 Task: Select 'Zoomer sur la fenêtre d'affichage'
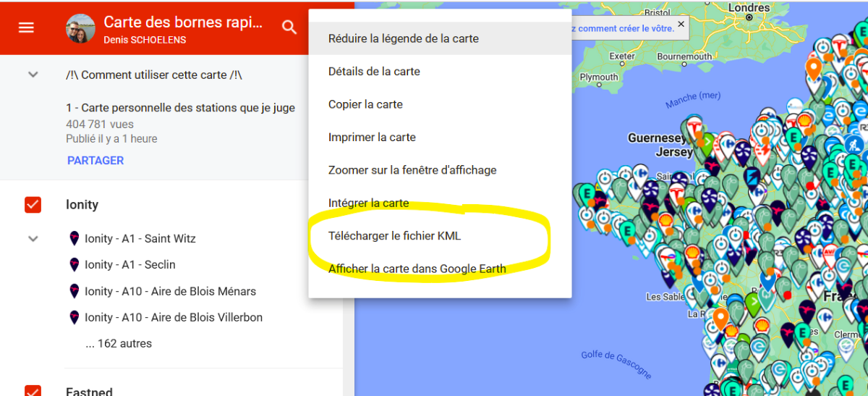[440, 170]
